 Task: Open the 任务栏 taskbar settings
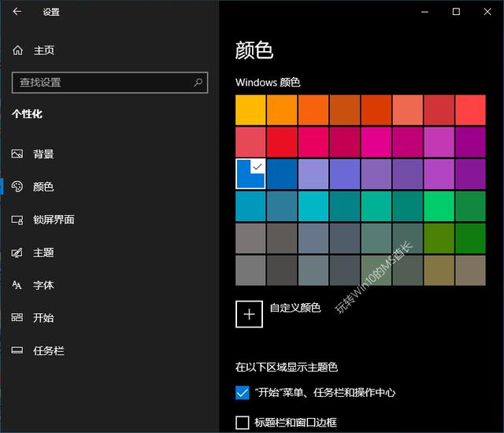click(49, 350)
